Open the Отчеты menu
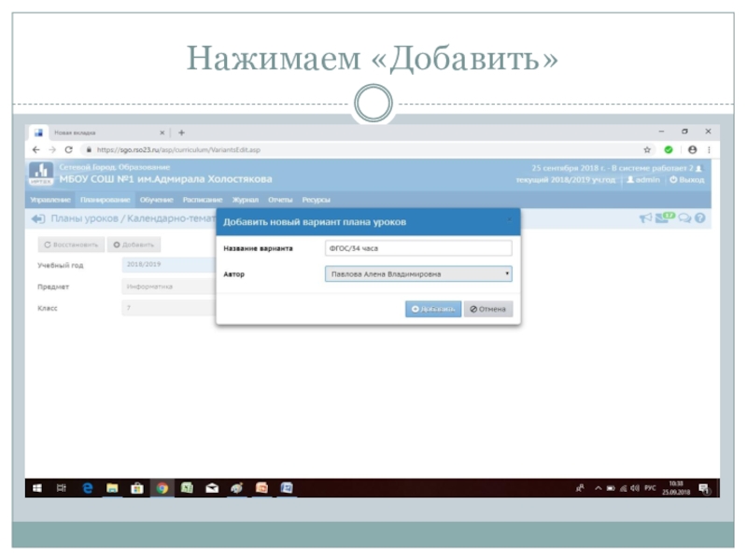Image resolution: width=747 pixels, height=560 pixels. pyautogui.click(x=280, y=200)
